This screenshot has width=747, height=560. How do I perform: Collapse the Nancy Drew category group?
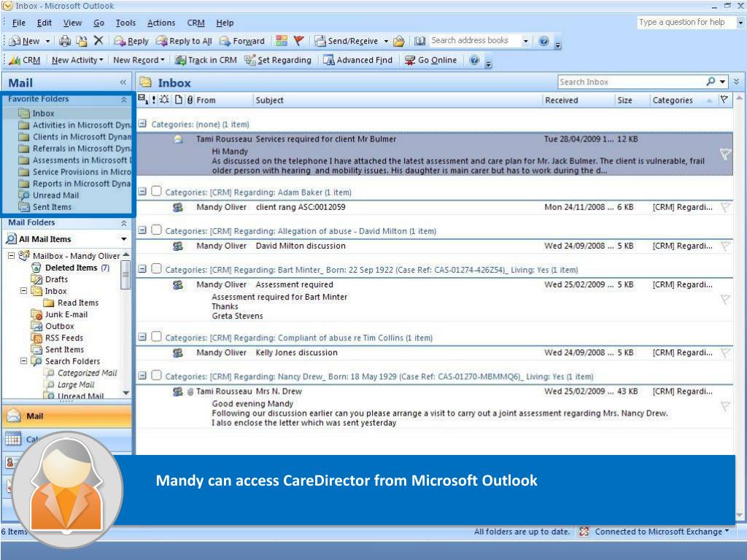[142, 376]
